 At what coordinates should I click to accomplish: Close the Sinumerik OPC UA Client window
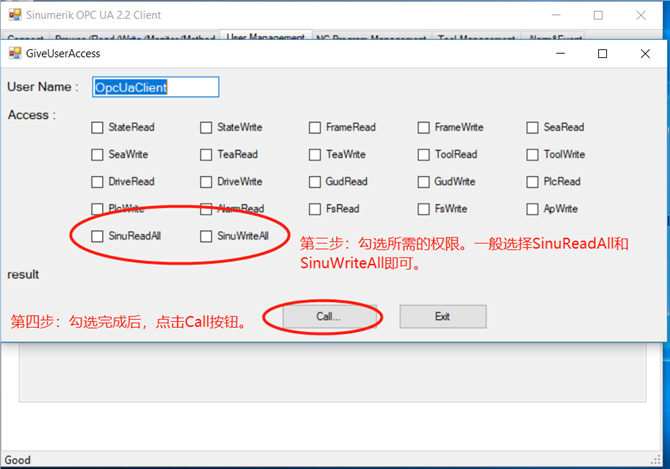coord(641,15)
